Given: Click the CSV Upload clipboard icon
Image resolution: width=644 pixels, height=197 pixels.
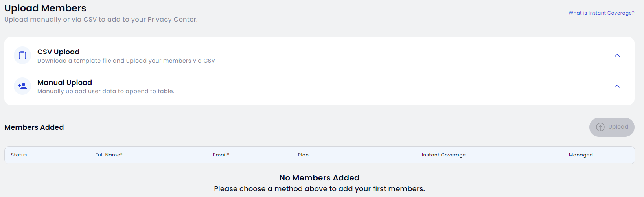Looking at the screenshot, I should pyautogui.click(x=22, y=55).
